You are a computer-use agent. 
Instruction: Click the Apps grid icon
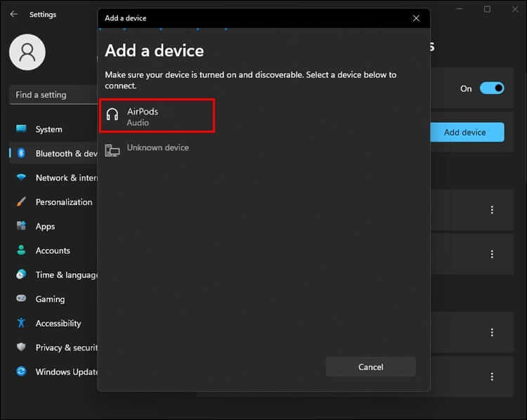(x=21, y=225)
